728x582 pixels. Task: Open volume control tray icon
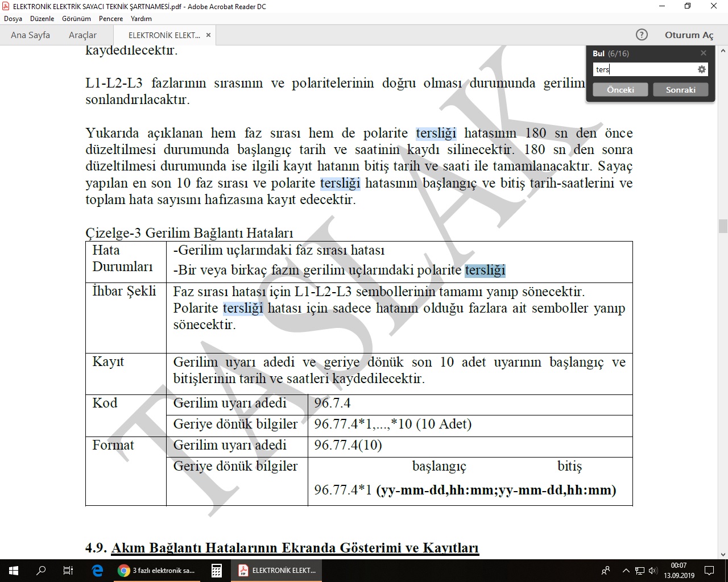[653, 571]
